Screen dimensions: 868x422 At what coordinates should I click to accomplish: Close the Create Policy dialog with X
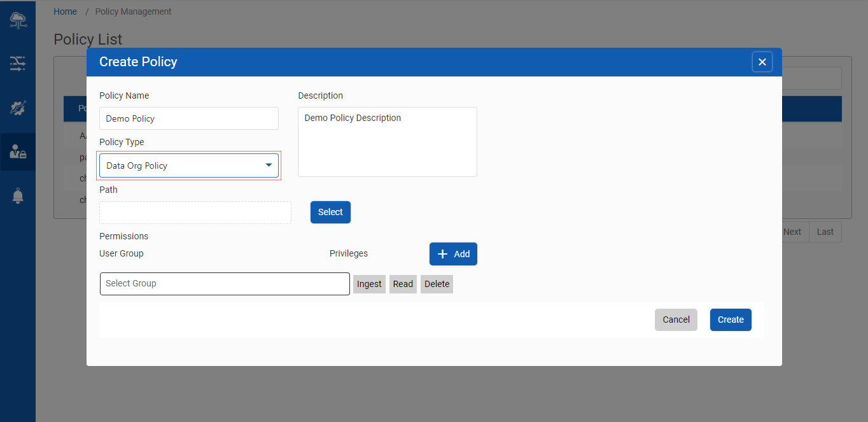pyautogui.click(x=762, y=62)
